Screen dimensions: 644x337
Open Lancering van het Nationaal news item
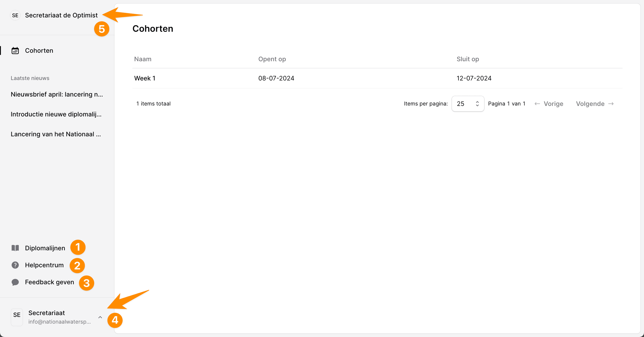pos(56,134)
